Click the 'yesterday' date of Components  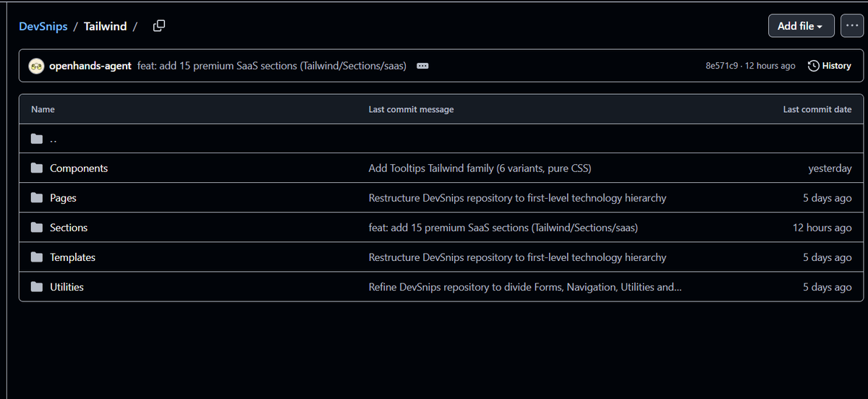(830, 168)
